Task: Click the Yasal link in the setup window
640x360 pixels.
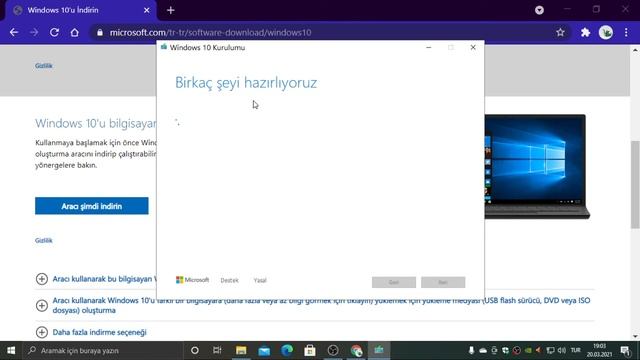Action: [260, 280]
